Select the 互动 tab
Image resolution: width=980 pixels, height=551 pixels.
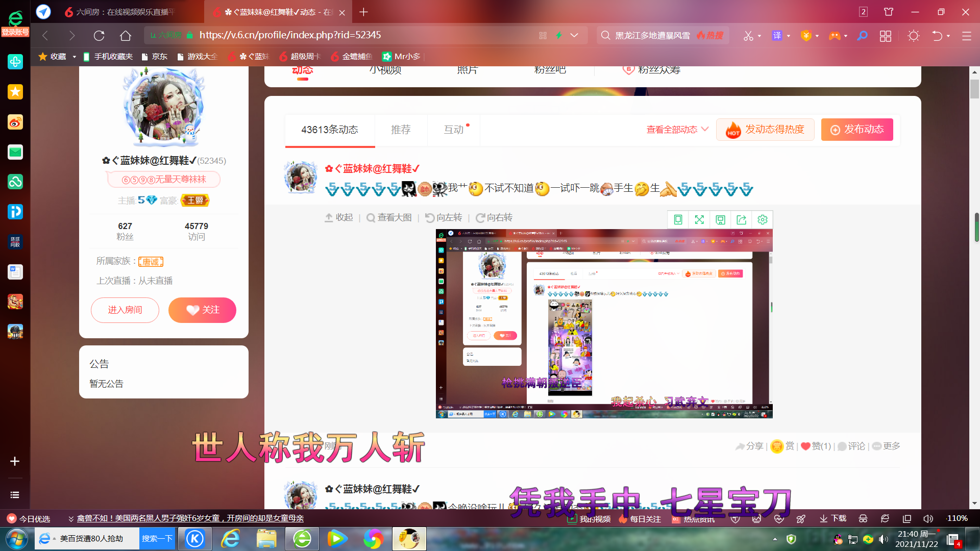click(454, 130)
